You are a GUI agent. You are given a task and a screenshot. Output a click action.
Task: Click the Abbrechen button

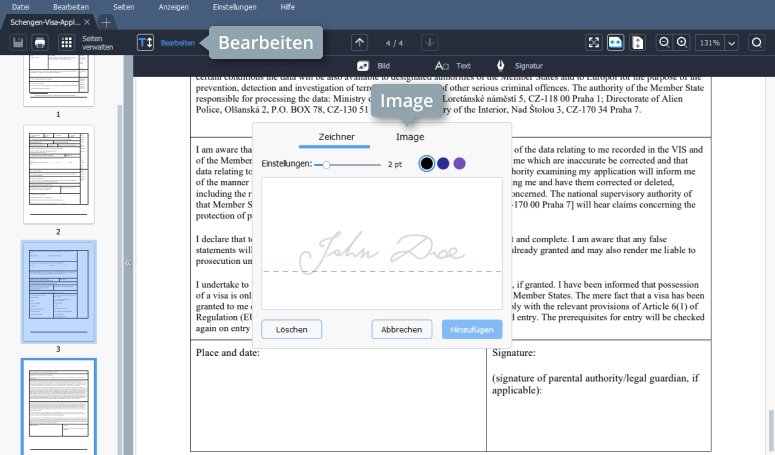(x=401, y=330)
